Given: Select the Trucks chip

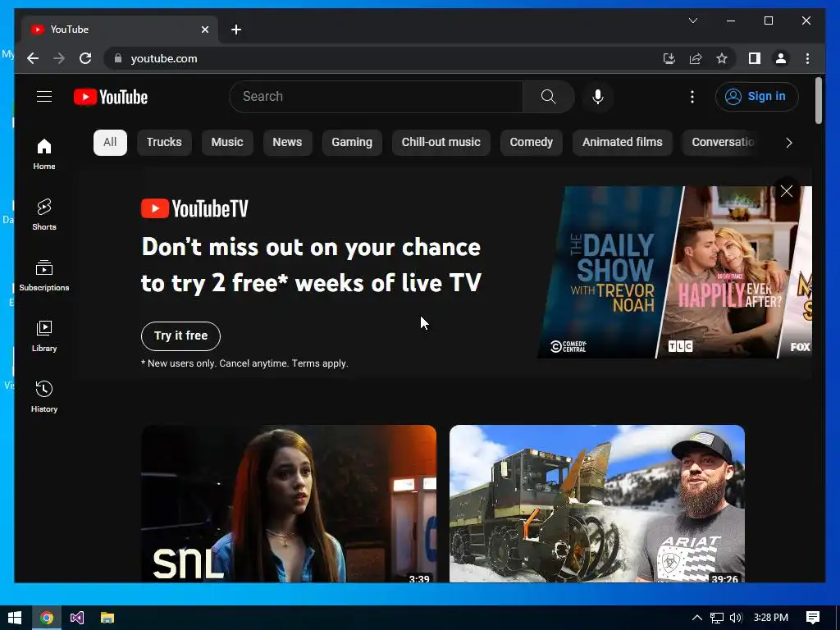Looking at the screenshot, I should coord(164,143).
